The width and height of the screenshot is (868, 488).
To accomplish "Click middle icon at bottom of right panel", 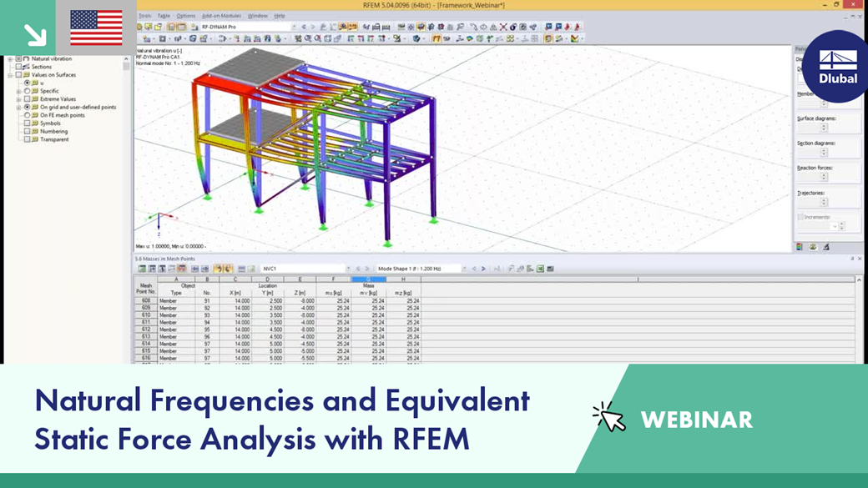I will click(x=813, y=247).
